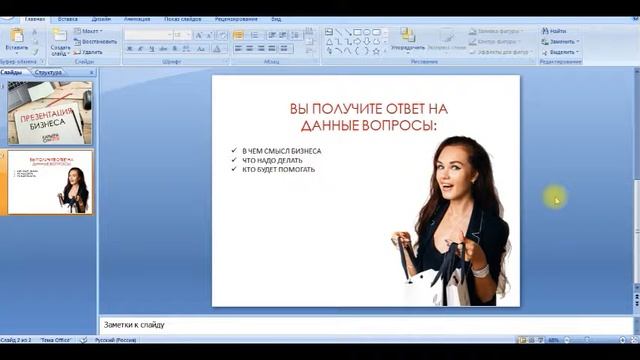Toggle Italic formatting button

click(140, 49)
